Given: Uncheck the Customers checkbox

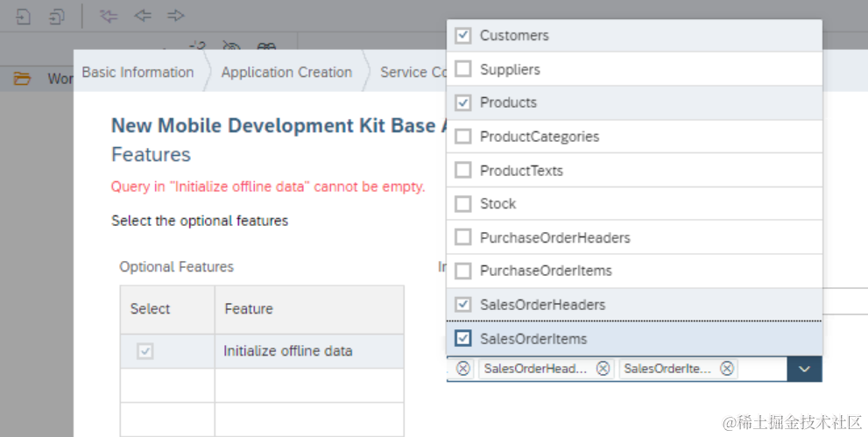Looking at the screenshot, I should click(463, 36).
